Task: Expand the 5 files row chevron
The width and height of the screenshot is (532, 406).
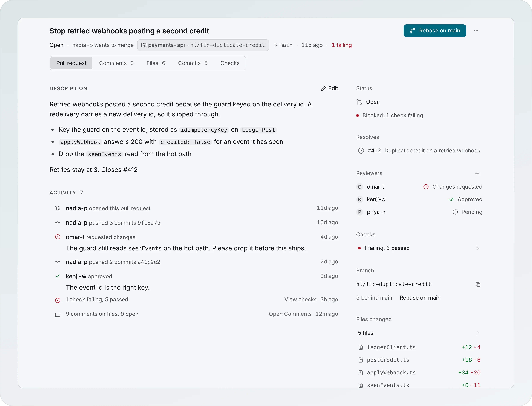Action: tap(478, 333)
